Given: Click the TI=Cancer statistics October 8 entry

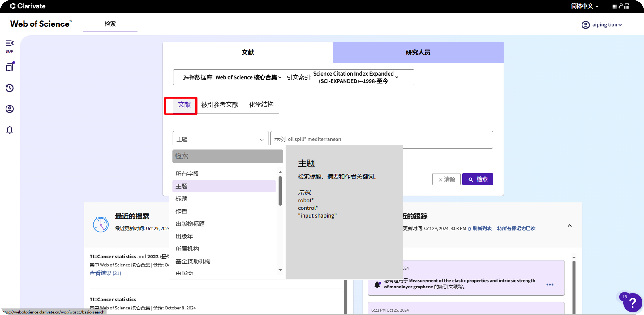Looking at the screenshot, I should coord(113,300).
